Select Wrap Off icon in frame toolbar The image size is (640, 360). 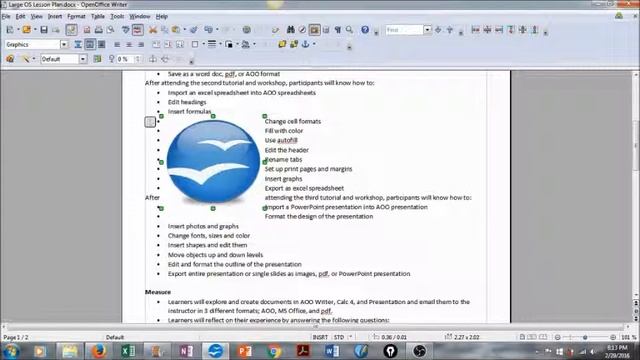coord(78,44)
